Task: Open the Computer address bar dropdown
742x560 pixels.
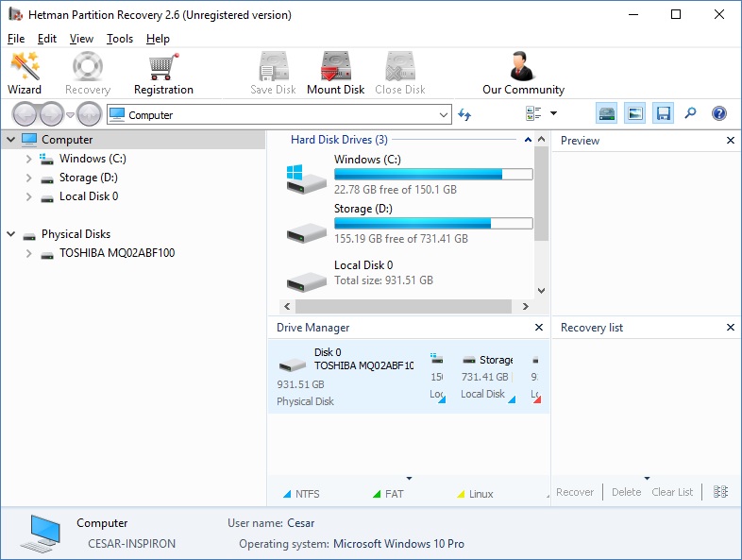Action: pyautogui.click(x=444, y=114)
